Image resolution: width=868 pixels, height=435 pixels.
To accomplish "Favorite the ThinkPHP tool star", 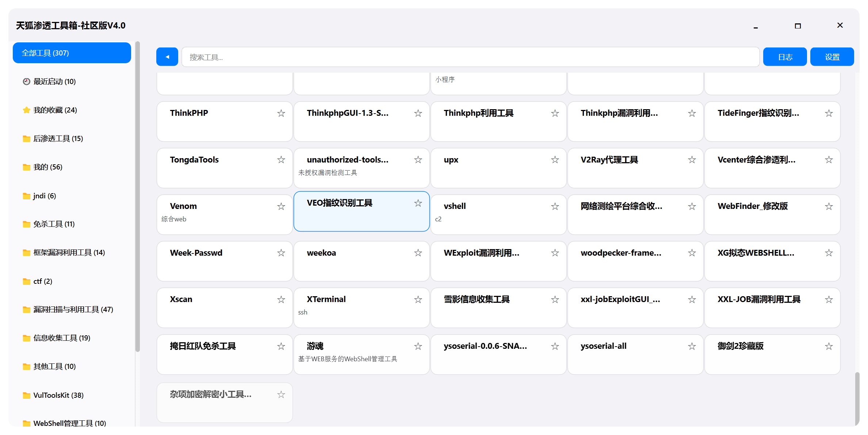I will click(x=281, y=113).
